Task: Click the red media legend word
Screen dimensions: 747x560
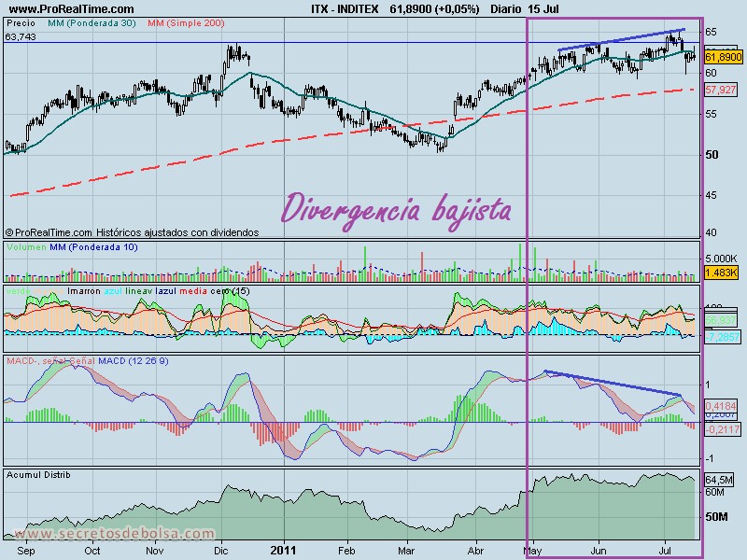Action: coord(193,291)
